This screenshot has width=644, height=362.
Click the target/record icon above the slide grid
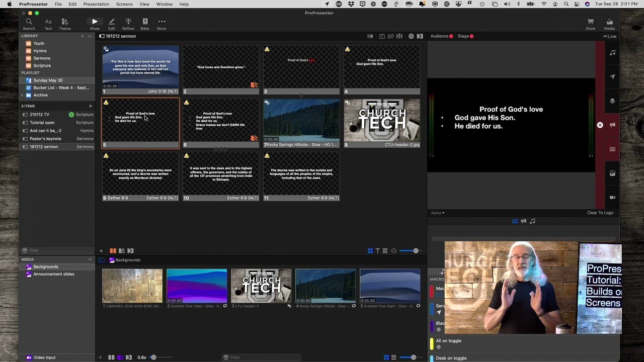[411, 36]
